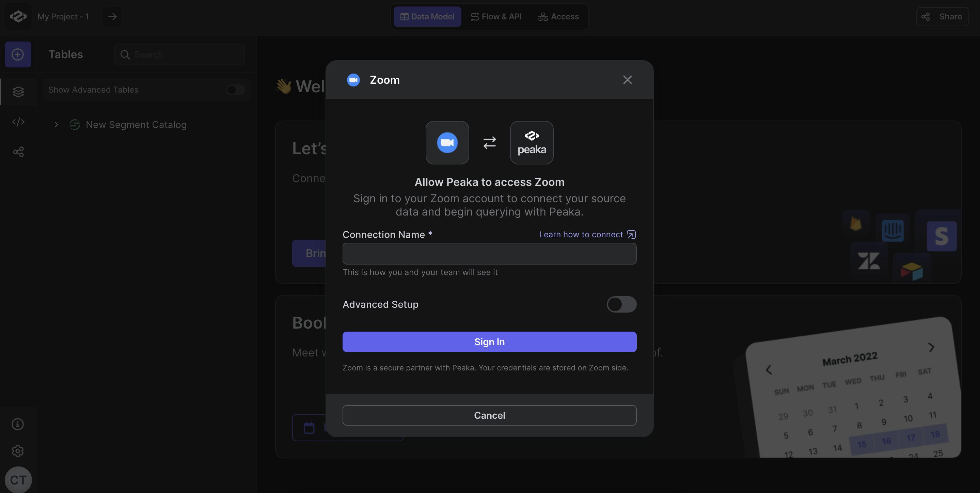This screenshot has height=493, width=980.
Task: Click 'March 2022' calendar title
Action: [x=850, y=358]
